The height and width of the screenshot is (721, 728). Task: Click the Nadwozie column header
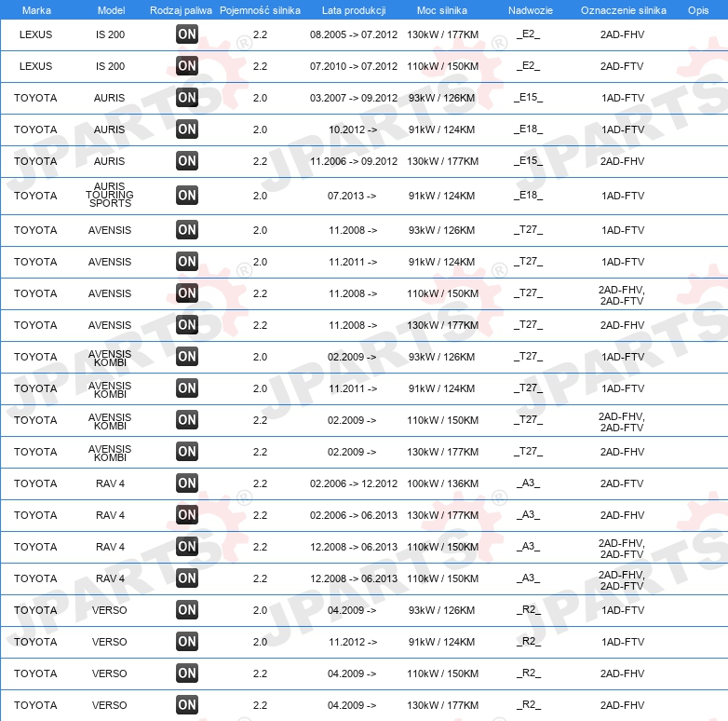pos(531,10)
